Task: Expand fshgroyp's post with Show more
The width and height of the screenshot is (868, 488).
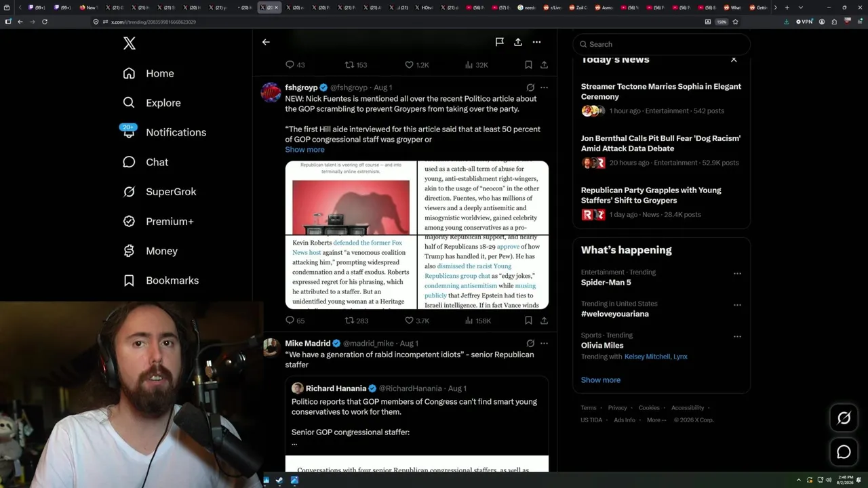Action: pos(304,150)
